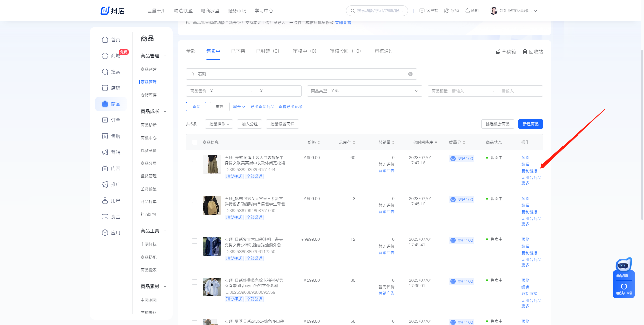This screenshot has width=644, height=325.
Task: Check the blue striped shirt product row
Action: click(195, 282)
